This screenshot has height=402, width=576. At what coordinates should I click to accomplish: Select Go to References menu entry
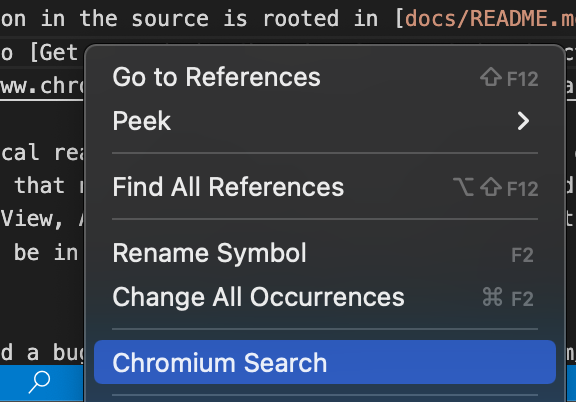[325, 77]
